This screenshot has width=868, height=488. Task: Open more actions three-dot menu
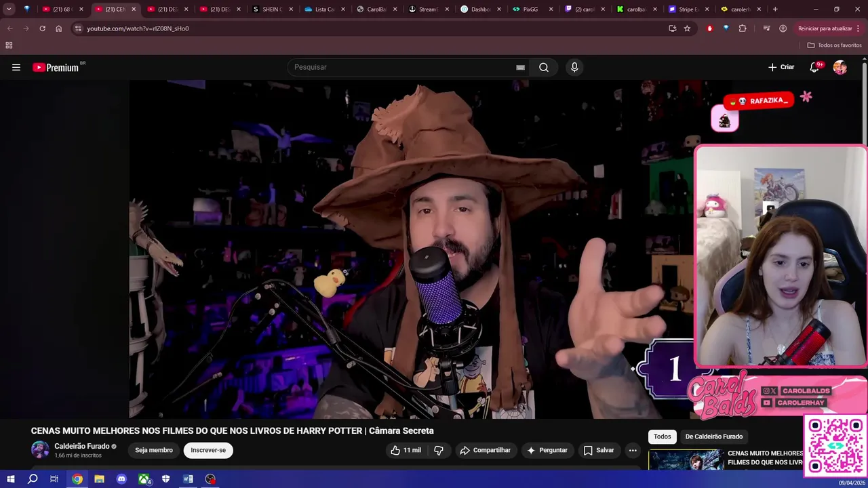click(633, 450)
